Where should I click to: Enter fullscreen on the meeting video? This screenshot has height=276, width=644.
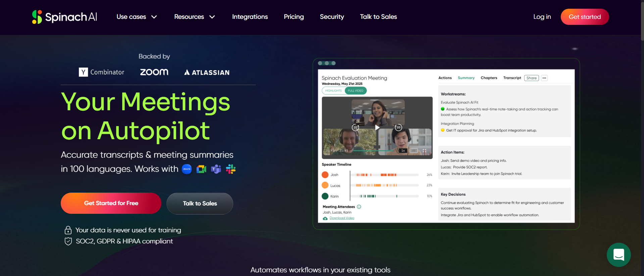[424, 151]
